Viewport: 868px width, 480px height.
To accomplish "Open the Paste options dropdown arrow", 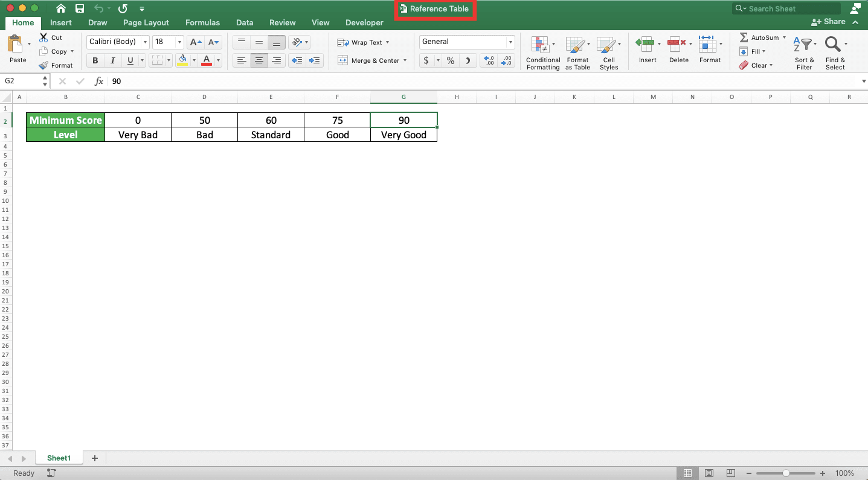I will coord(30,44).
